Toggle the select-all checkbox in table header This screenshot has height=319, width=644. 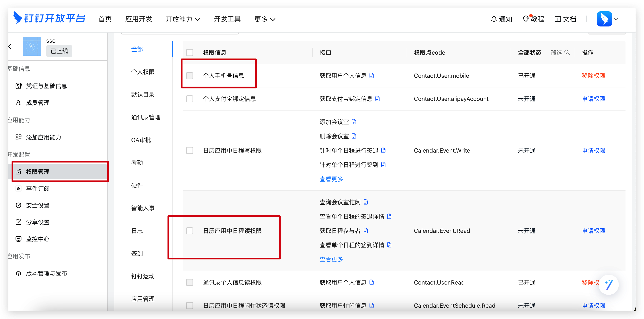[190, 53]
